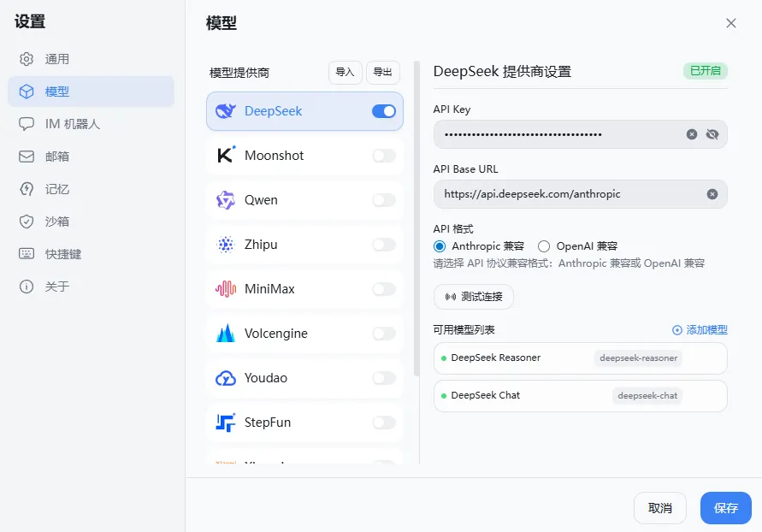Select the Moonshot provider name

point(274,156)
